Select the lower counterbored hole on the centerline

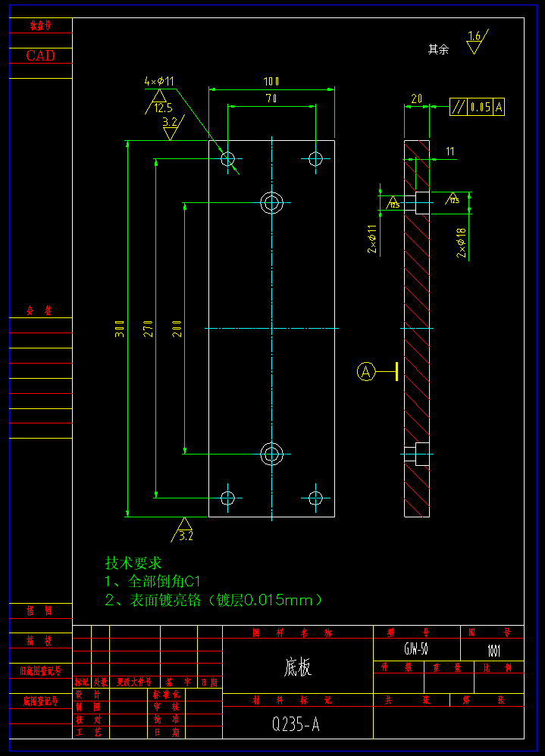pyautogui.click(x=271, y=454)
